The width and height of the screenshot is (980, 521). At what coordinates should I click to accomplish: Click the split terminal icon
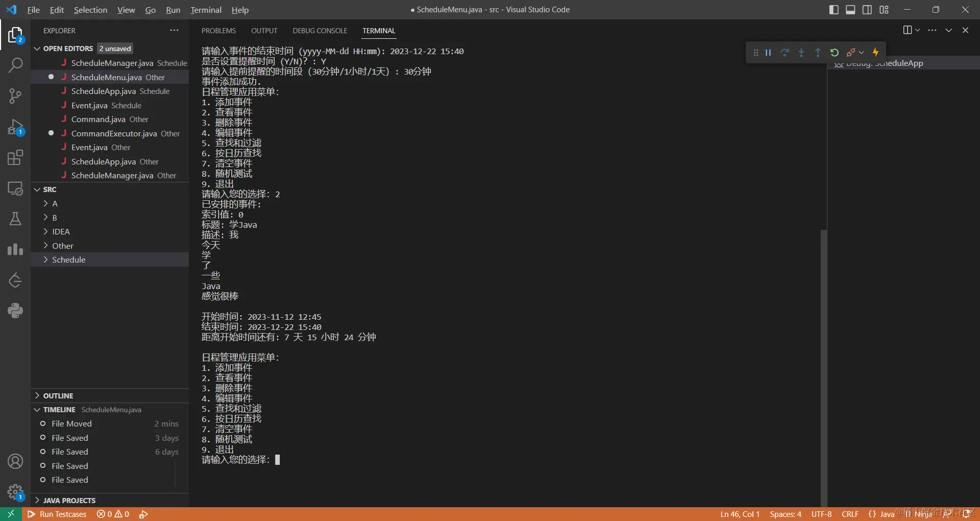tap(907, 30)
